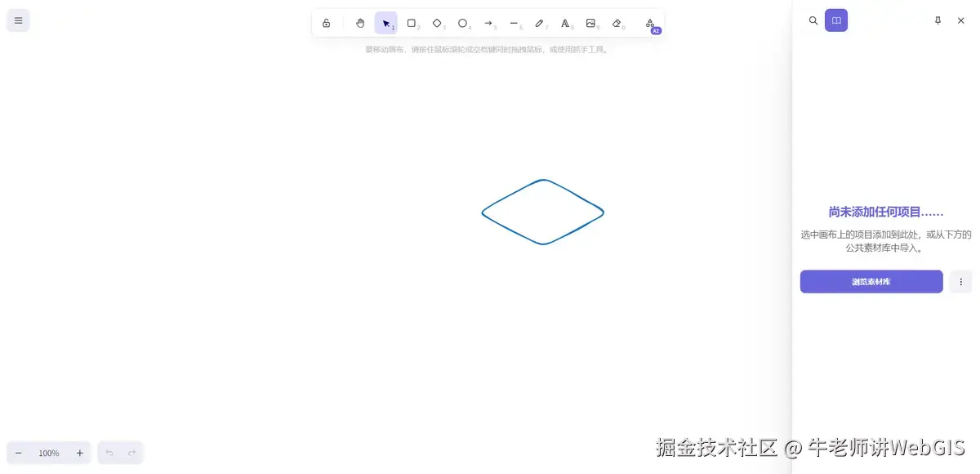Click the 浏览素材库 button
This screenshot has width=980, height=474.
871,282
